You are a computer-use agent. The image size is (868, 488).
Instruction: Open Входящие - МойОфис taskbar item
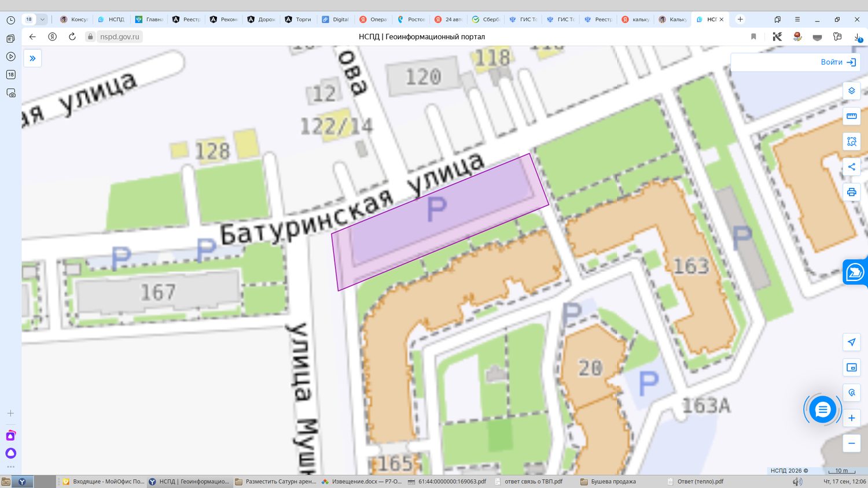(x=103, y=481)
